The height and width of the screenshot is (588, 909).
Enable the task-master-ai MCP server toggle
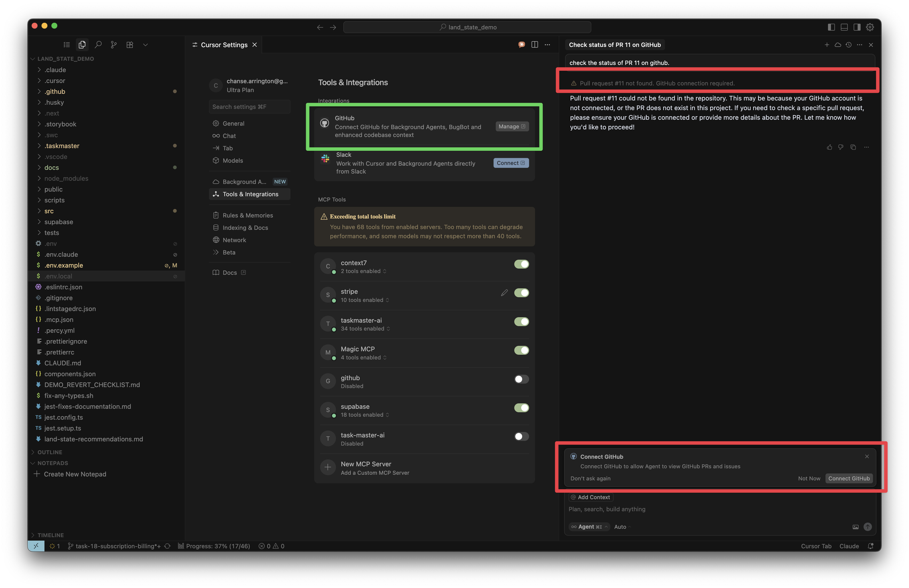pos(521,436)
